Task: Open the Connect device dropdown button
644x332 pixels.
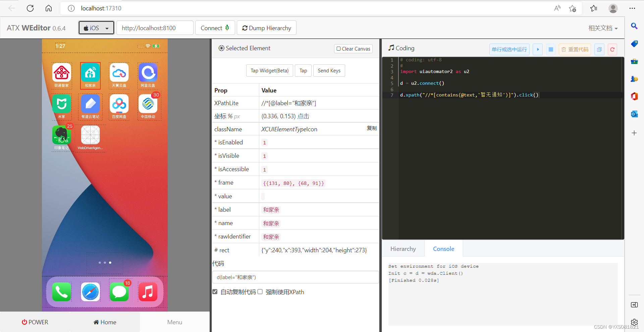Action: 215,28
